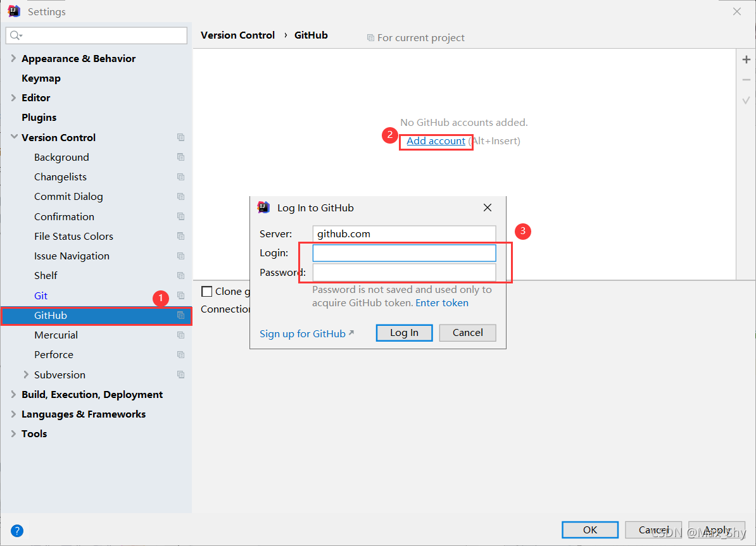Click project-level icon beside Mercurial
The height and width of the screenshot is (546, 756).
tap(181, 335)
